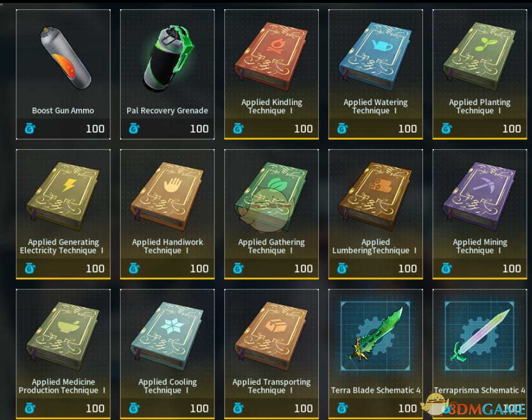
Task: Select the Terra Blade Schematic 4 card
Action: click(376, 354)
